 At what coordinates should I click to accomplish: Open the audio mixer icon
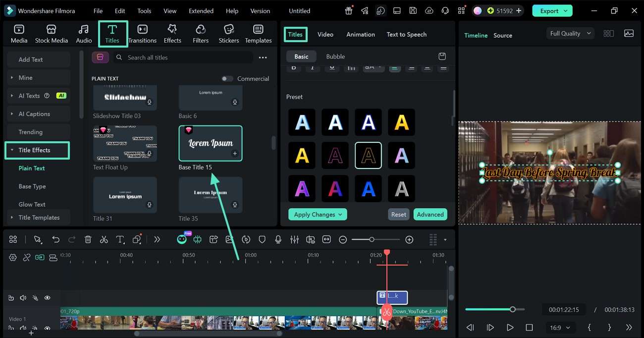(294, 239)
